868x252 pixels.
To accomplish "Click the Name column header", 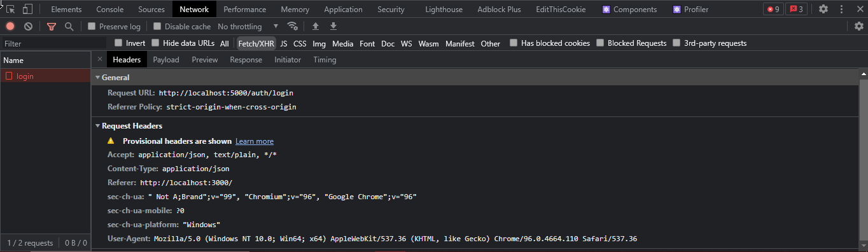I will (45, 60).
